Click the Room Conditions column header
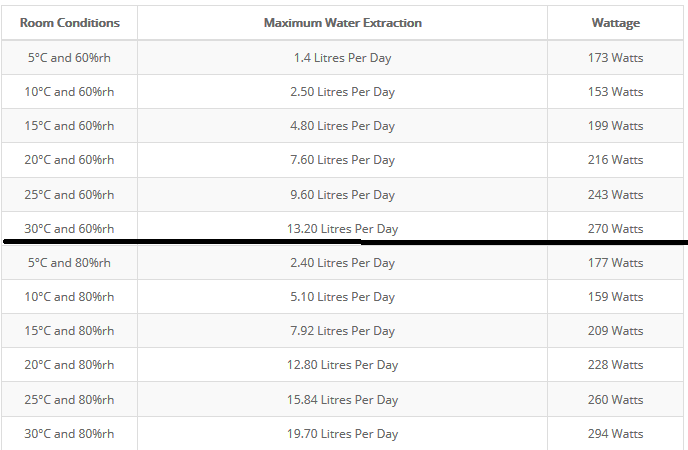Viewport: 688px width, 450px height. click(69, 23)
